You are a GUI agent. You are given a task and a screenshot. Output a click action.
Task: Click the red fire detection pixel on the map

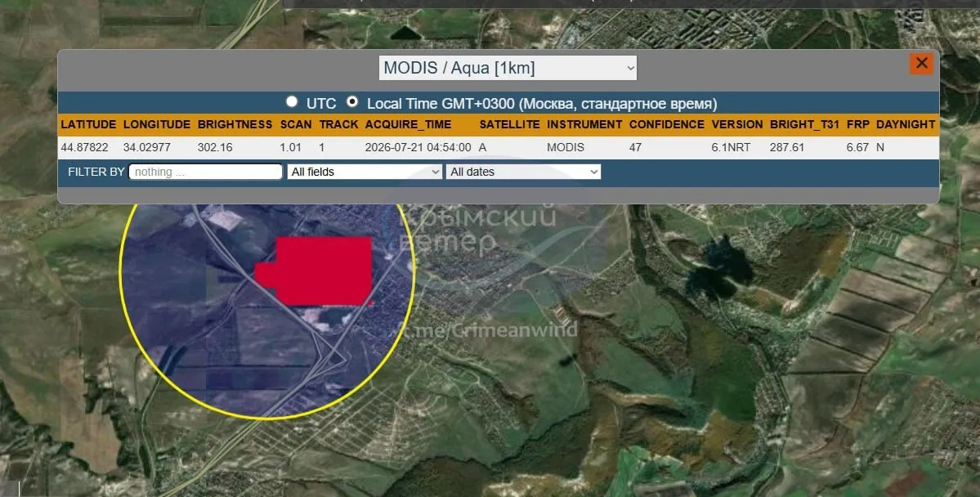pyautogui.click(x=319, y=272)
